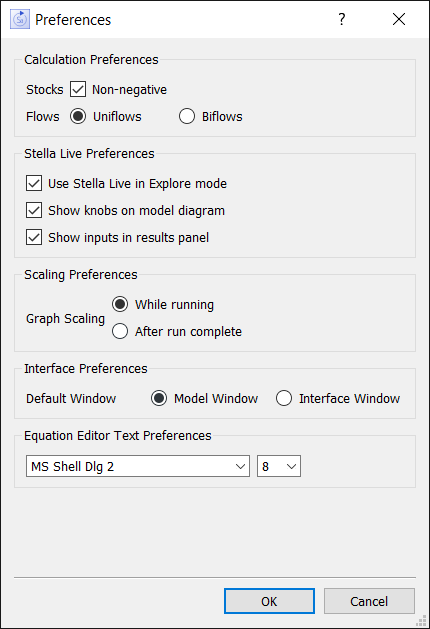Click the Preferences title bar text

[x=73, y=20]
